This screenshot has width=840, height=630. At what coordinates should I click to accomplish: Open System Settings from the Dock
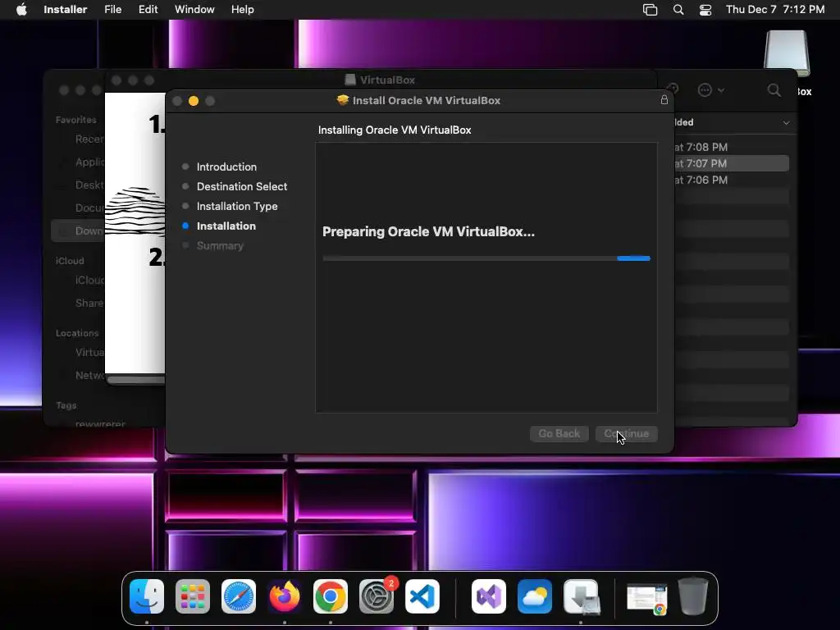377,596
